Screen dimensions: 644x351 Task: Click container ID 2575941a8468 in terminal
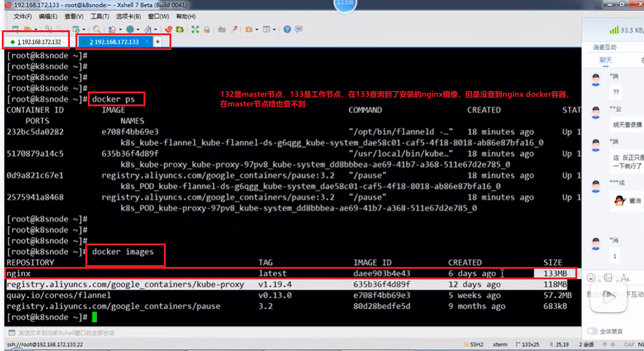35,197
